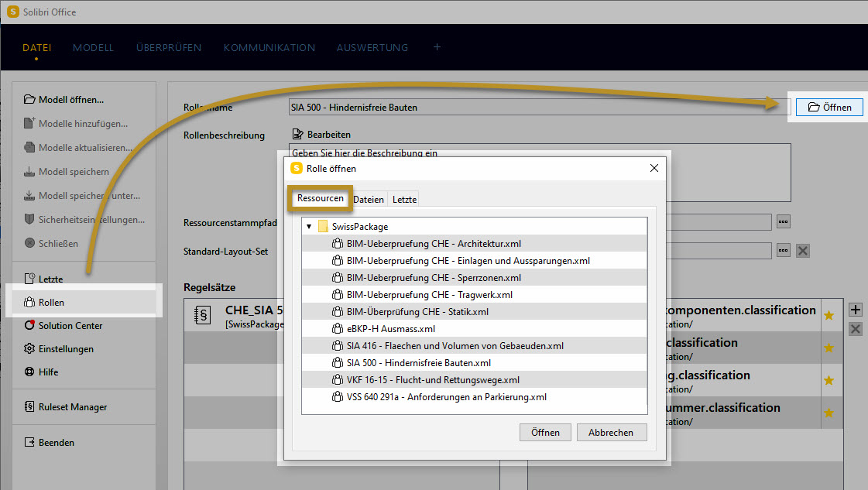Select VKF 16-15 - Flucht-und Rettungswege.xml
This screenshot has height=490, width=868.
[x=475, y=380]
